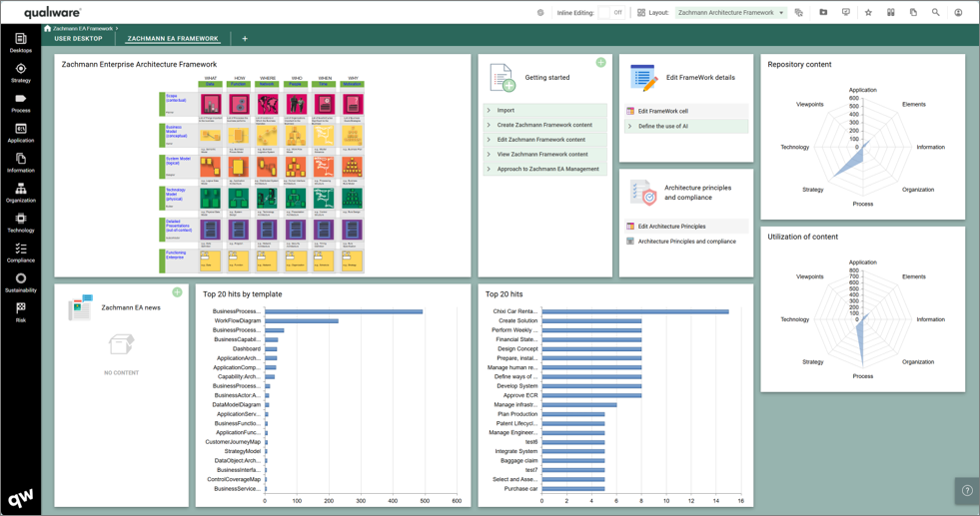The height and width of the screenshot is (516, 980).
Task: Click the Architecture Principles and compliance row icon
Action: click(630, 242)
